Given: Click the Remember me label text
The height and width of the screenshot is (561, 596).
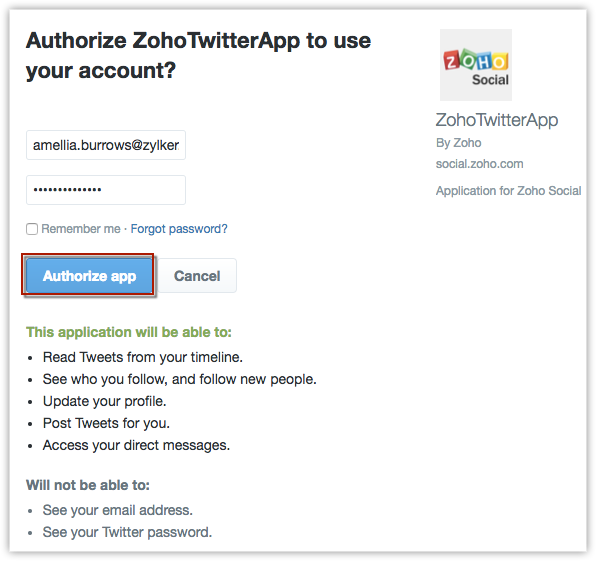Looking at the screenshot, I should (81, 229).
